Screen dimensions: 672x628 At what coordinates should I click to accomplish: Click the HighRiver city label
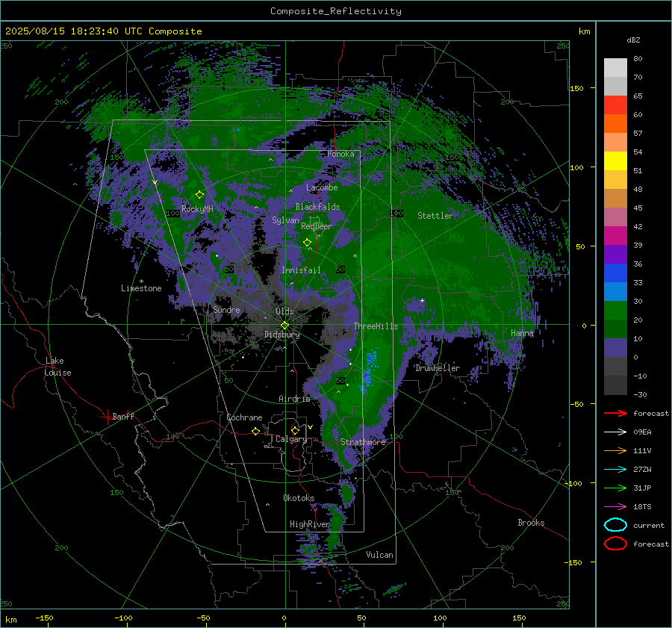(x=310, y=524)
